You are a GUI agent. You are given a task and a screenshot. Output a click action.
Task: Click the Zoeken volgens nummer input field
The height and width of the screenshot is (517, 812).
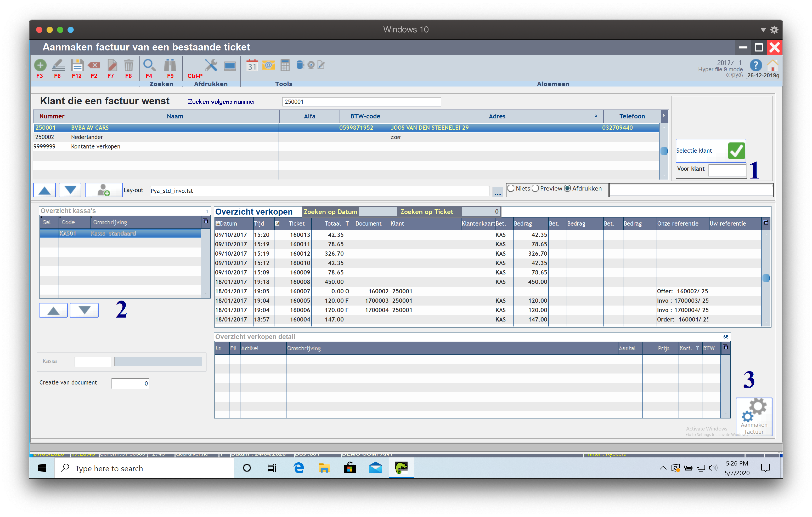[x=361, y=102]
